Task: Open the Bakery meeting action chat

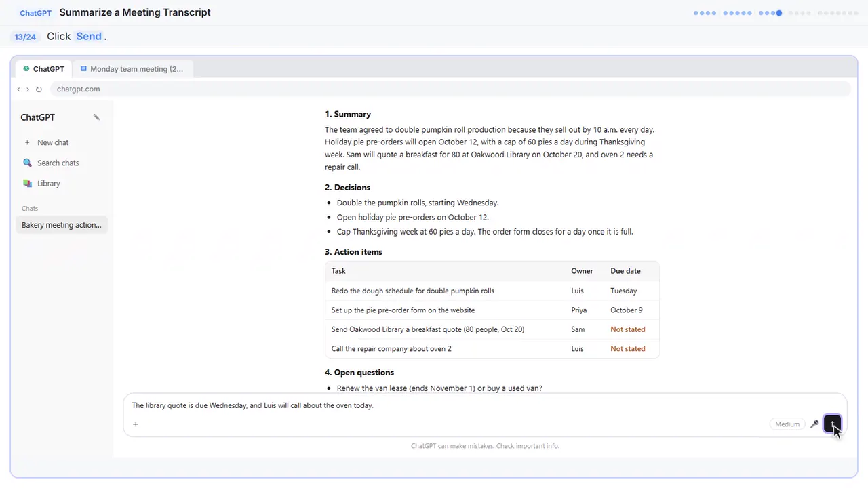Action: point(61,225)
